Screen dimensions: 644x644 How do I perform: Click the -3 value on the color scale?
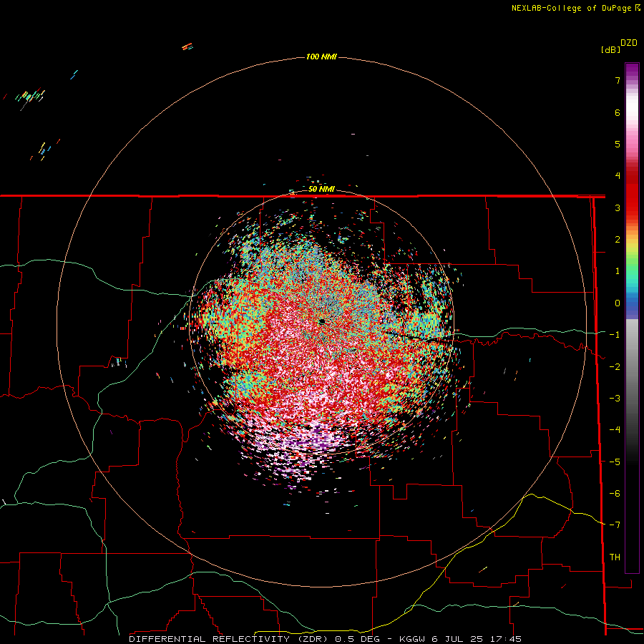tap(615, 399)
